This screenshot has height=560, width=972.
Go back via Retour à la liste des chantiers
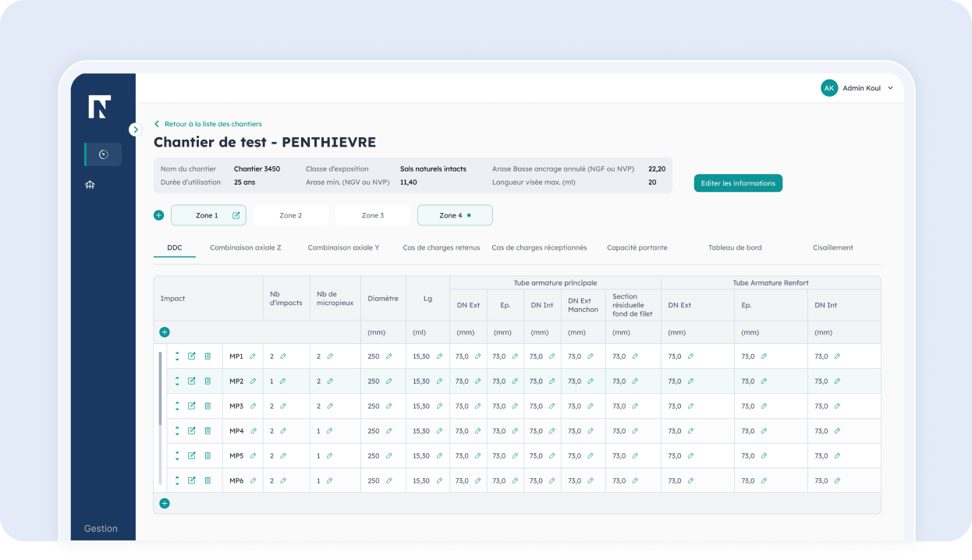coord(212,124)
